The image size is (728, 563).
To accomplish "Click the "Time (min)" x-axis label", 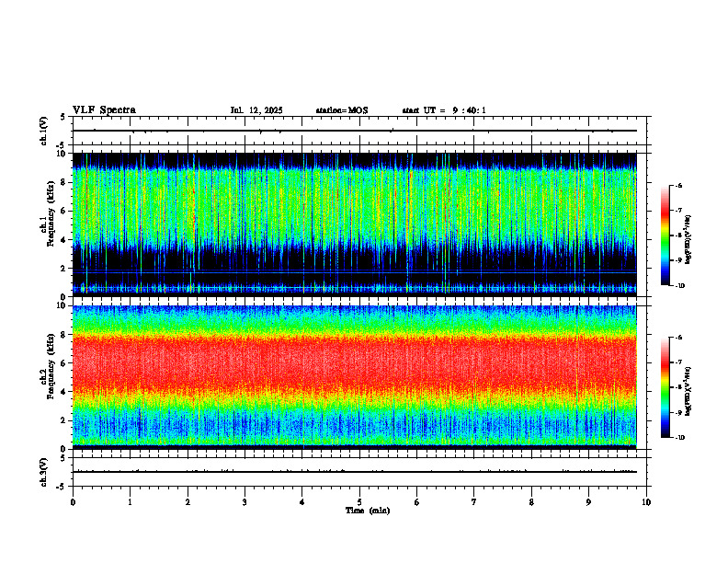I will click(368, 511).
